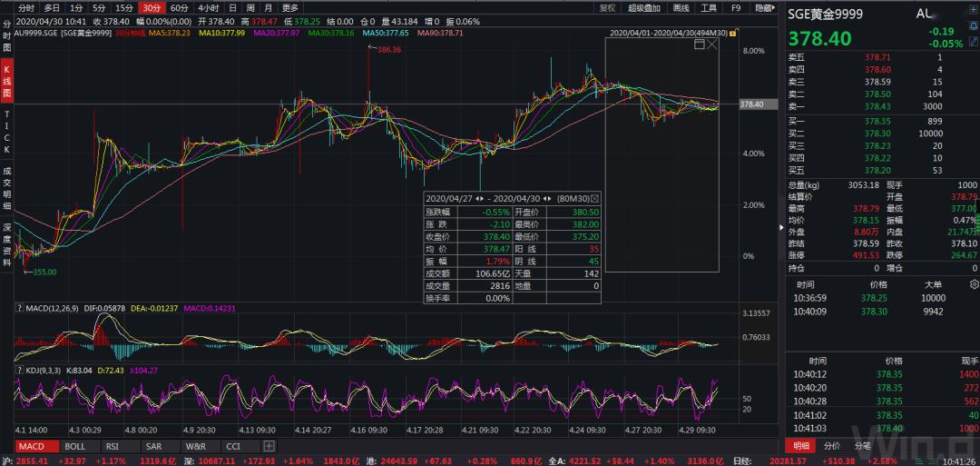Image resolution: width=980 pixels, height=466 pixels.
Task: Open the 深度资料 sidebar view
Action: (7, 244)
